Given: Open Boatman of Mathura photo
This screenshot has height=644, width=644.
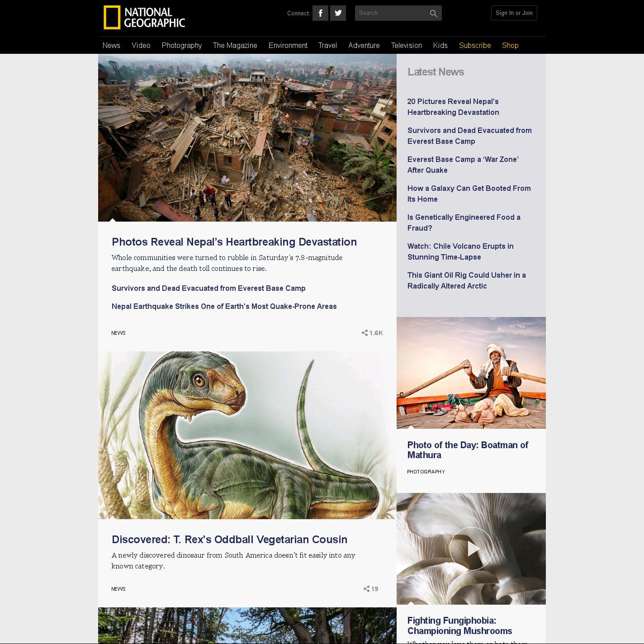Looking at the screenshot, I should [x=471, y=373].
